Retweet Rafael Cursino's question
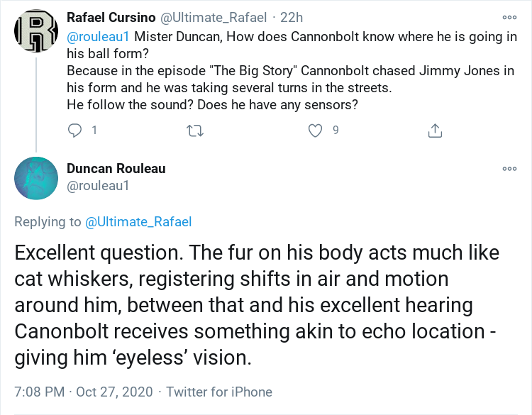This screenshot has width=532, height=415. (194, 131)
